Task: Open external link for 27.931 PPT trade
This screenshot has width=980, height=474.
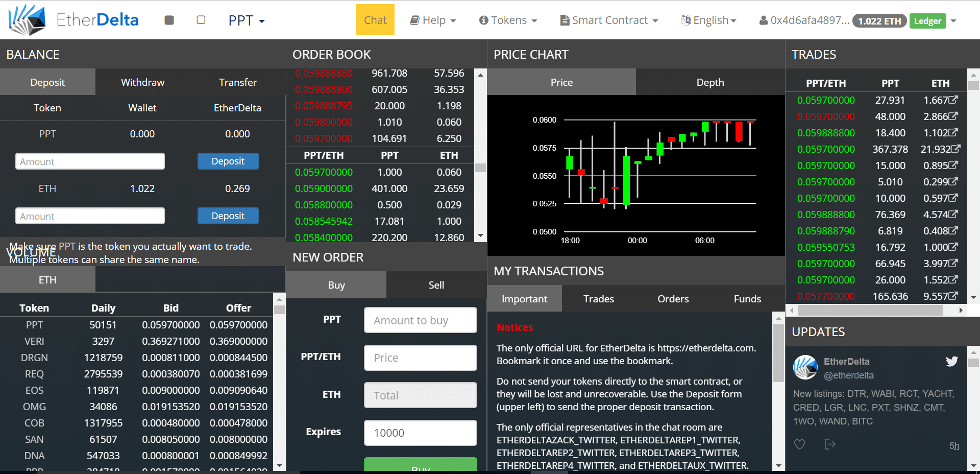Action: click(x=953, y=100)
